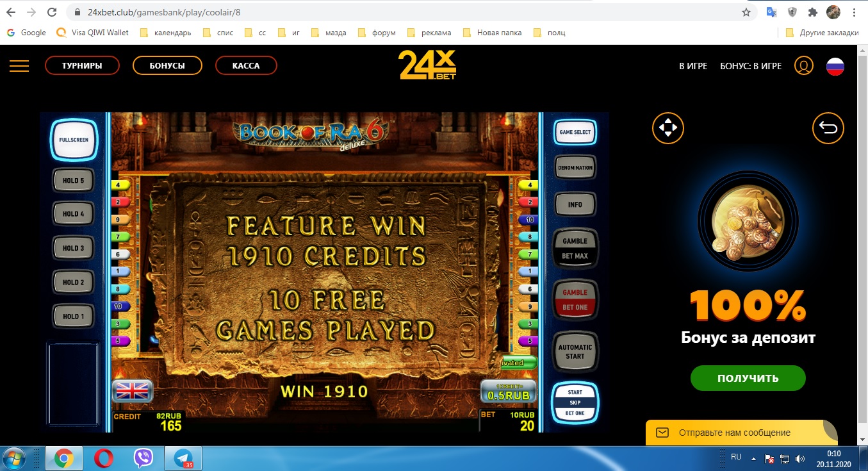This screenshot has height=471, width=868.
Task: Expand the Другие закладки folder
Action: pyautogui.click(x=823, y=33)
